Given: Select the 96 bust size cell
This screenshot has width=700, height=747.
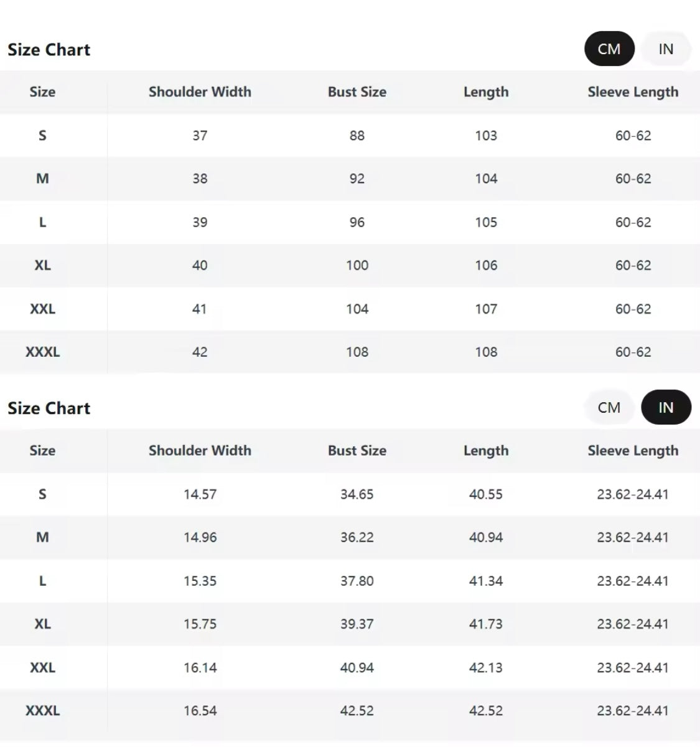Looking at the screenshot, I should 357,222.
